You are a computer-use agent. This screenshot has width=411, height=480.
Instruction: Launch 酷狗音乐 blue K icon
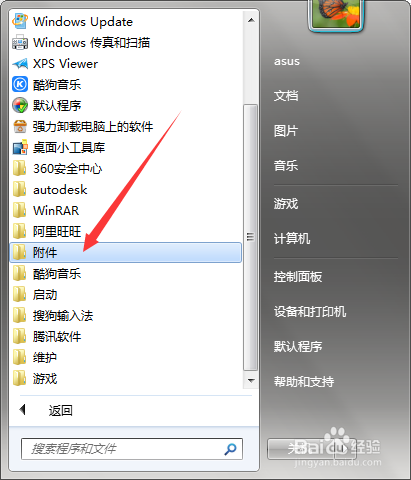point(20,84)
